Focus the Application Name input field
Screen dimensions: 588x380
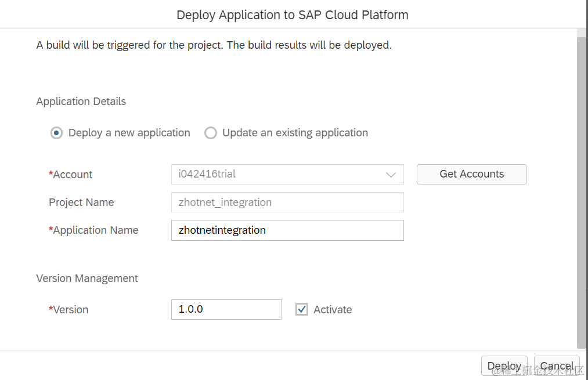pyautogui.click(x=287, y=230)
